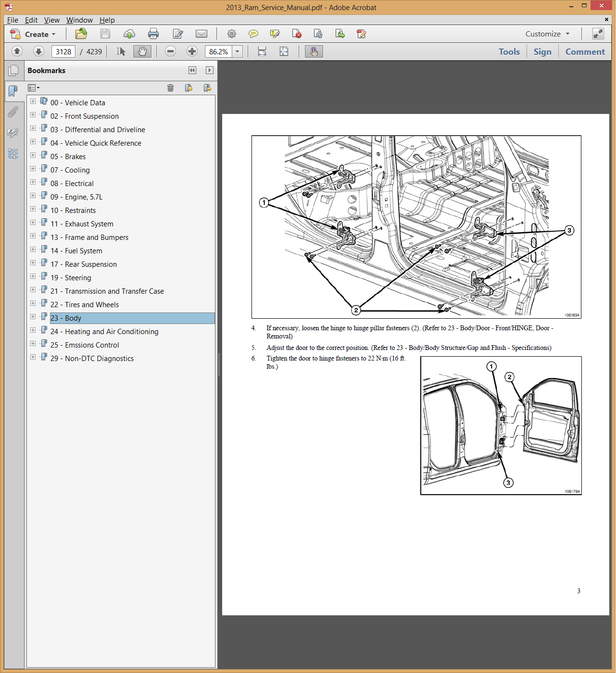This screenshot has width=616, height=673.
Task: Click the Highlight Text tool icon
Action: [x=275, y=34]
